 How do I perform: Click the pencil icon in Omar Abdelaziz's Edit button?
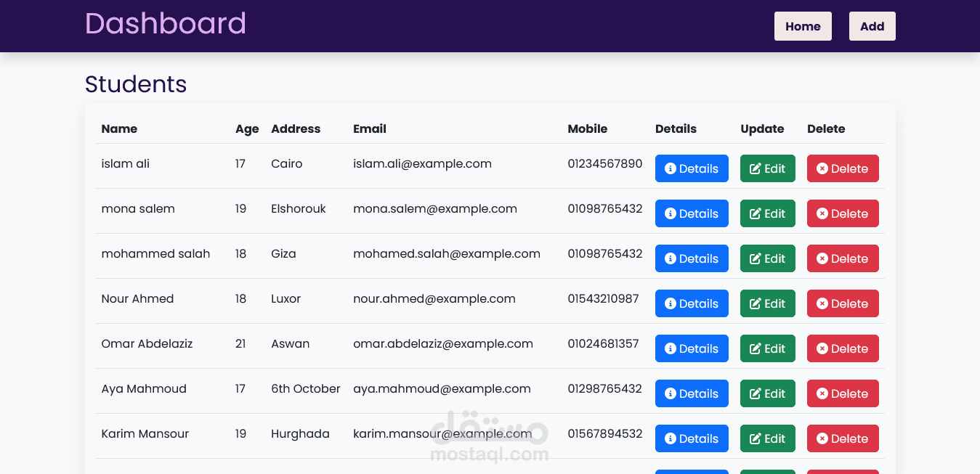(x=756, y=348)
